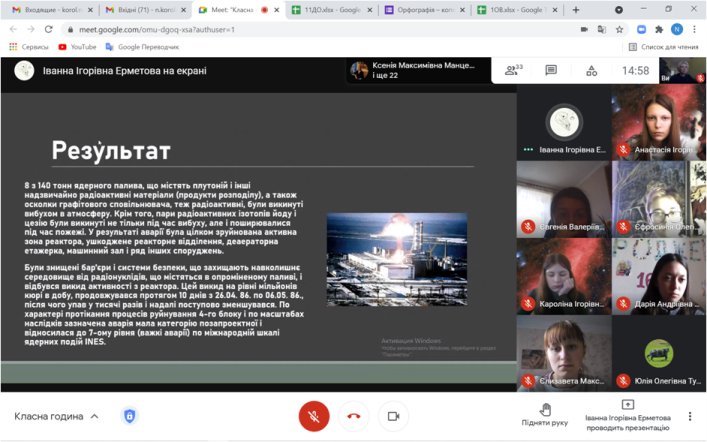Toggle the camera on or off
The image size is (707, 442).
(x=393, y=416)
